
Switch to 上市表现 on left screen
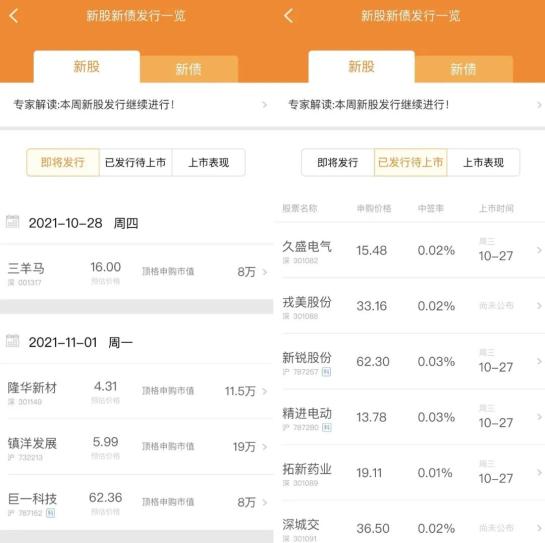209,162
